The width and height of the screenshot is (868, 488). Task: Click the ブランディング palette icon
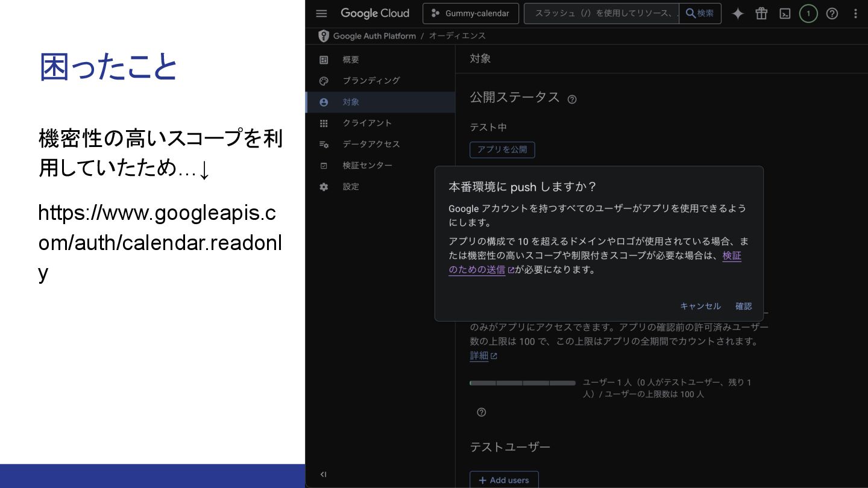point(324,81)
